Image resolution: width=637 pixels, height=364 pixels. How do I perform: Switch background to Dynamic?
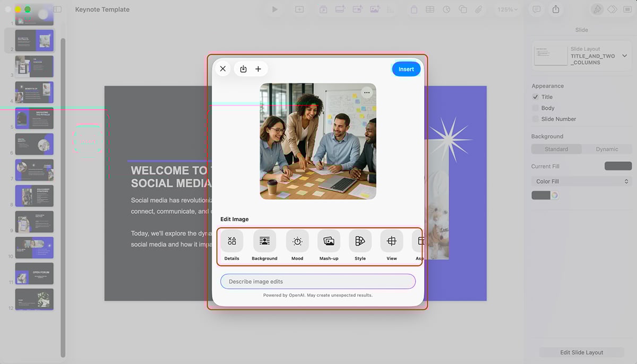click(607, 149)
